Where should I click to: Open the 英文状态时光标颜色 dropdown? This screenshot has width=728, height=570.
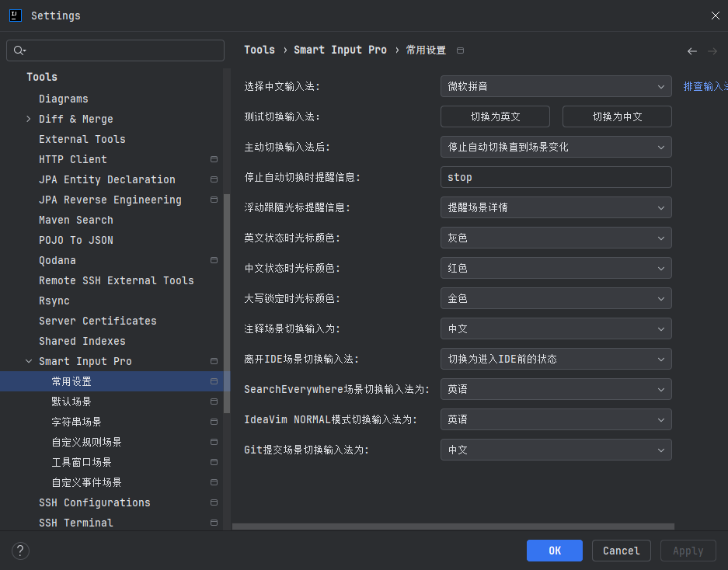click(556, 238)
